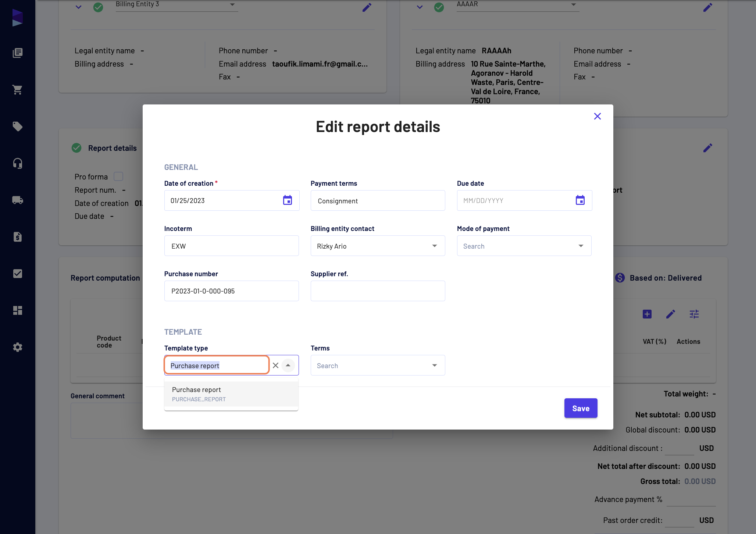Collapse the AAAAR card chevron

click(420, 7)
